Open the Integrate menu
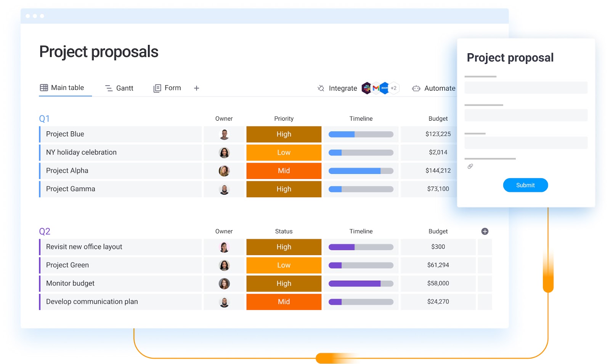 [337, 88]
